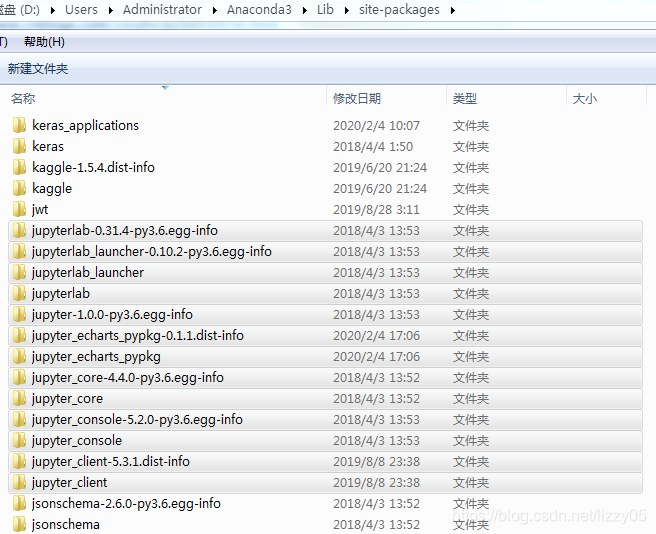Open the 帮助(H) menu
Screen dimensions: 656x534
point(44,42)
